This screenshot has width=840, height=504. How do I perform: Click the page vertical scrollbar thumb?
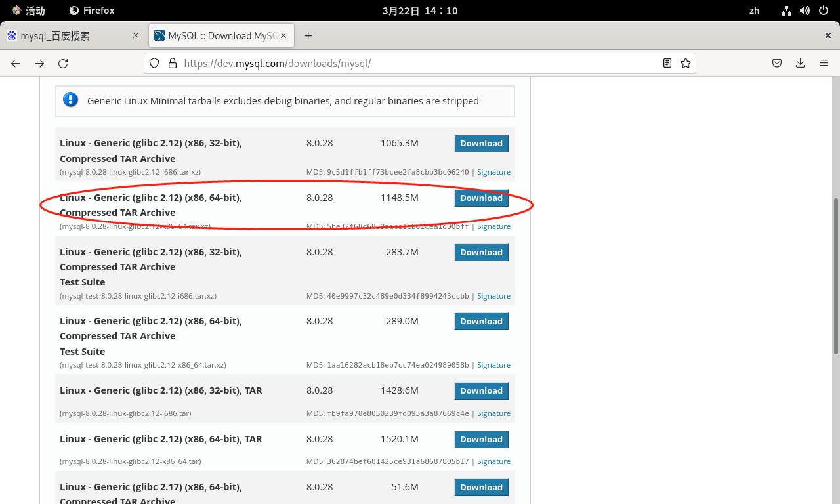click(x=835, y=276)
